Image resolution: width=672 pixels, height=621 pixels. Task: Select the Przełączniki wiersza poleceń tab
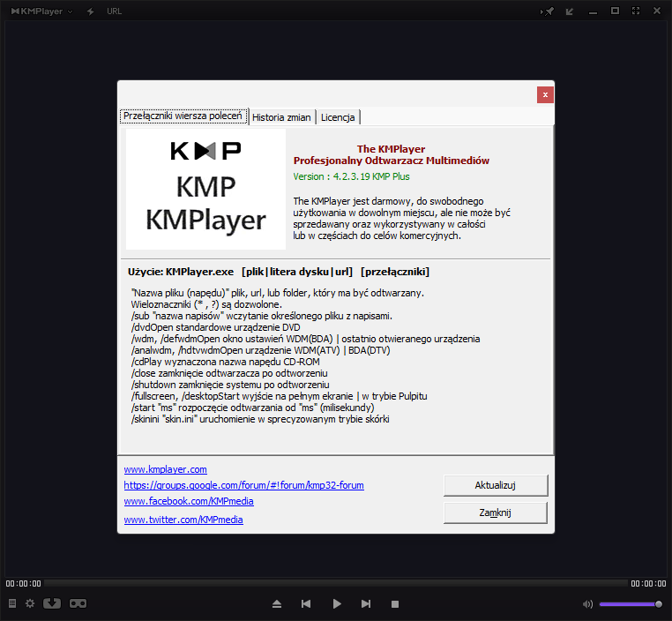pos(183,116)
